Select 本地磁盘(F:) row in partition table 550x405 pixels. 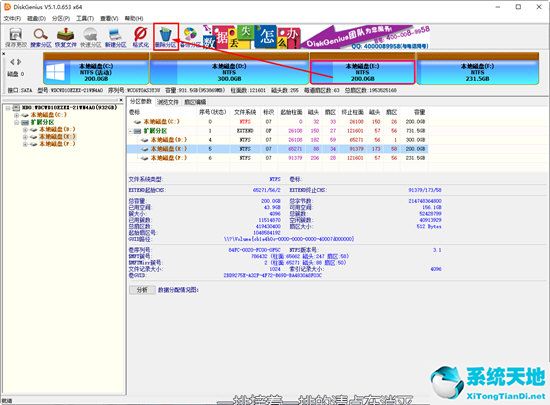click(277, 158)
